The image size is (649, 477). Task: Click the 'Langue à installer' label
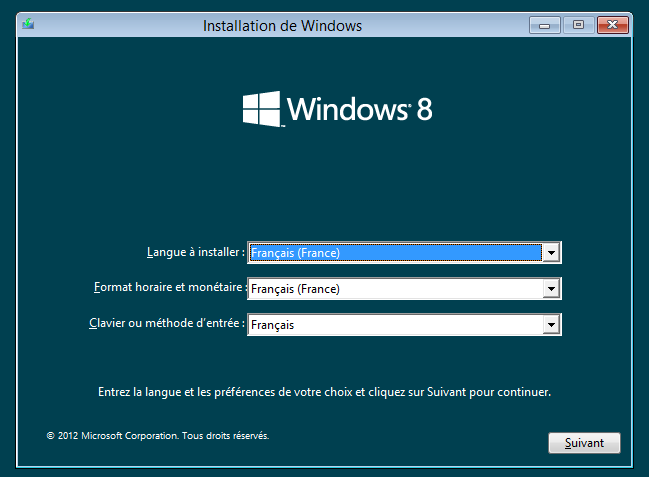(x=194, y=252)
